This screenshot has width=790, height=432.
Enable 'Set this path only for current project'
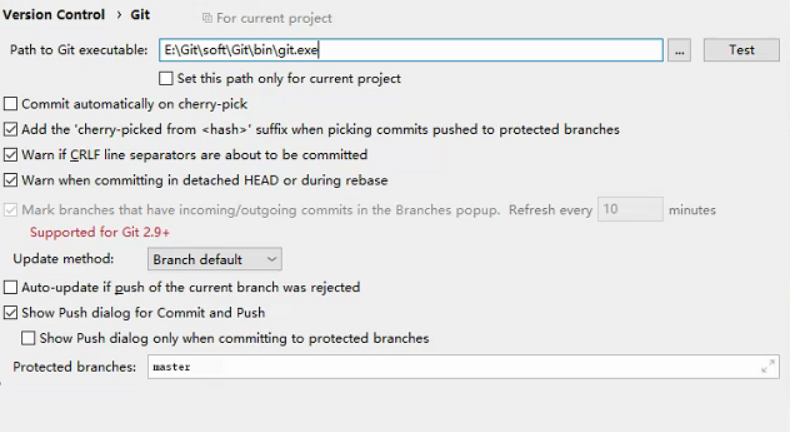[x=166, y=79]
